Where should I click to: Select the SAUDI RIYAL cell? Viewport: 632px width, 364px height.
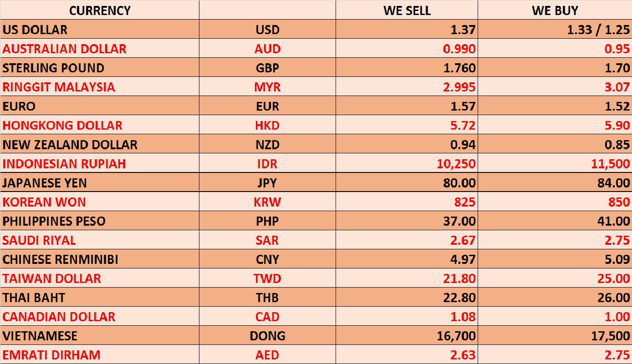(100, 240)
